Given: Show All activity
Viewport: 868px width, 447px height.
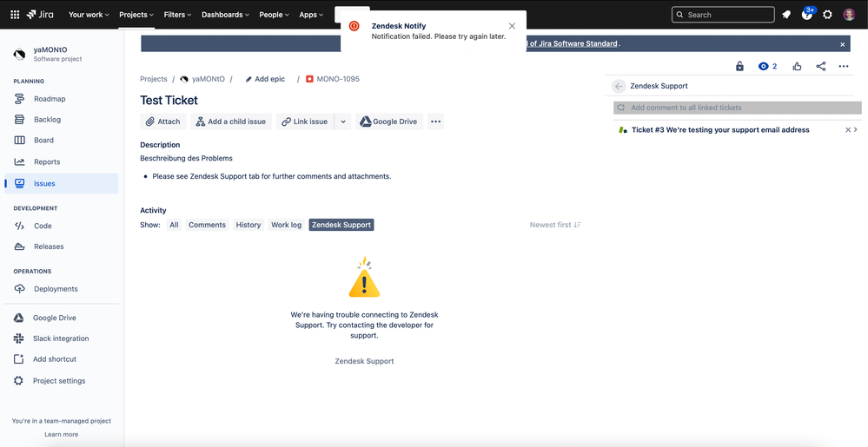Looking at the screenshot, I should pyautogui.click(x=175, y=225).
